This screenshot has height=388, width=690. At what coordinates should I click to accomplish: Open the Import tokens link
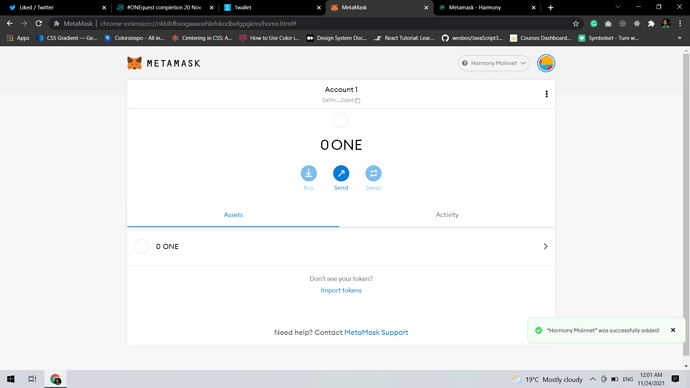[x=341, y=290]
